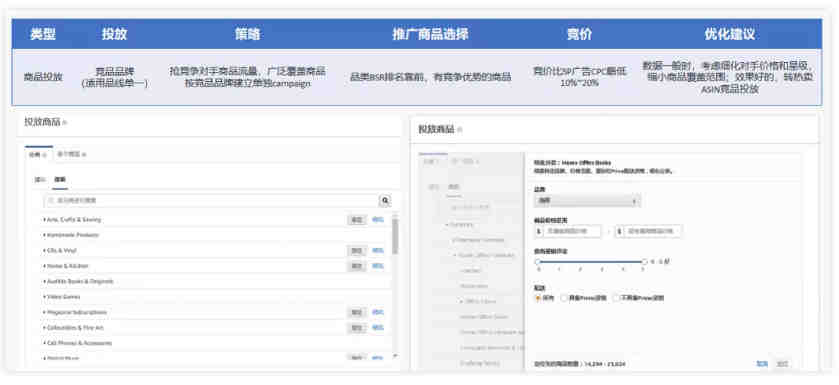Image resolution: width=839 pixels, height=385 pixels.
Task: Switch to the 各个商品 tab in left panel
Action: pos(72,155)
